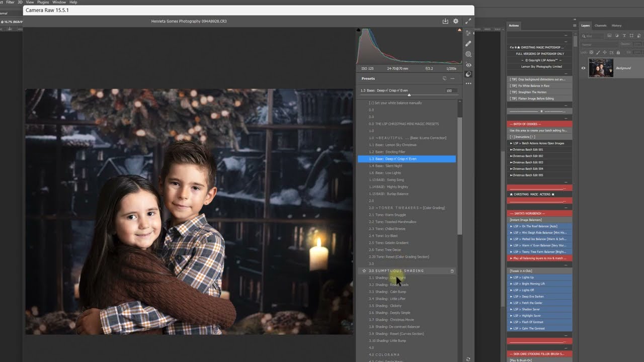Open Presets panel three-dot menu
Image resolution: width=644 pixels, height=362 pixels.
click(452, 78)
